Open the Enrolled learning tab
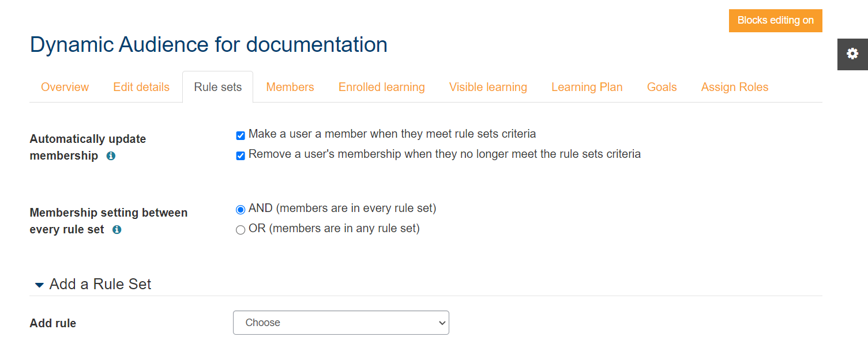This screenshot has width=868, height=352. 381,86
